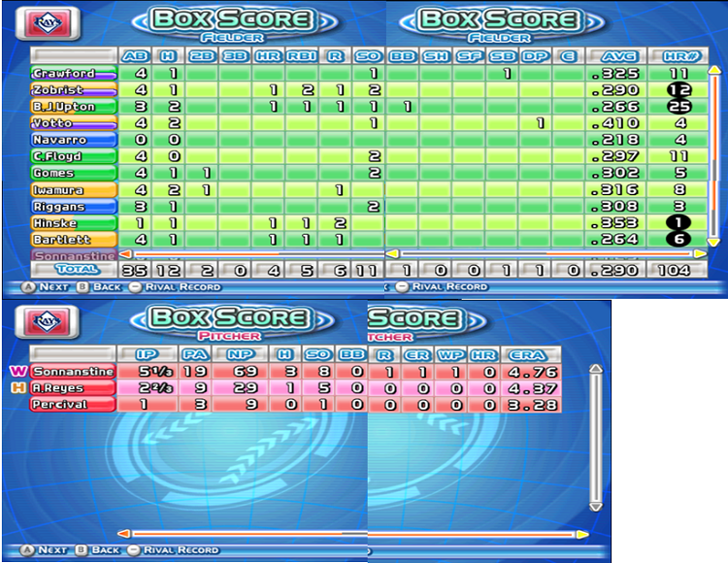Click the up arrow of pitcher vertical scrollbar
The width and height of the screenshot is (728, 563).
pyautogui.click(x=596, y=369)
